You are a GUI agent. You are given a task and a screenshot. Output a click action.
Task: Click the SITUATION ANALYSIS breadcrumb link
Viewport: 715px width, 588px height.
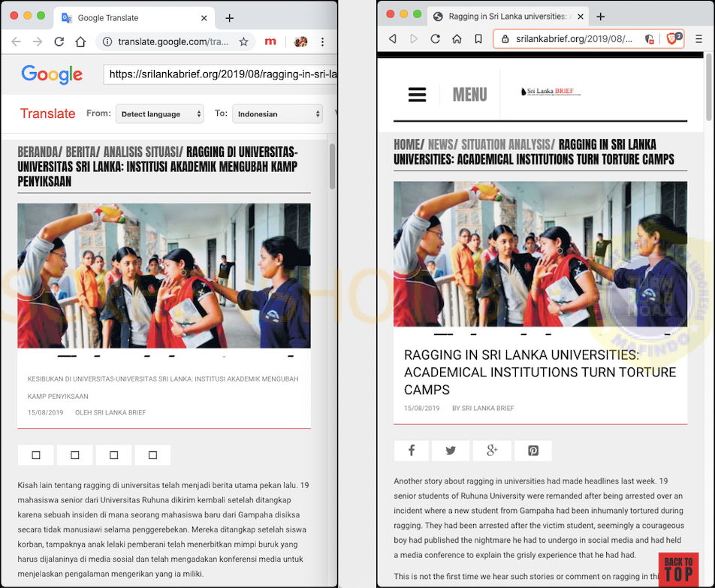[x=508, y=144]
